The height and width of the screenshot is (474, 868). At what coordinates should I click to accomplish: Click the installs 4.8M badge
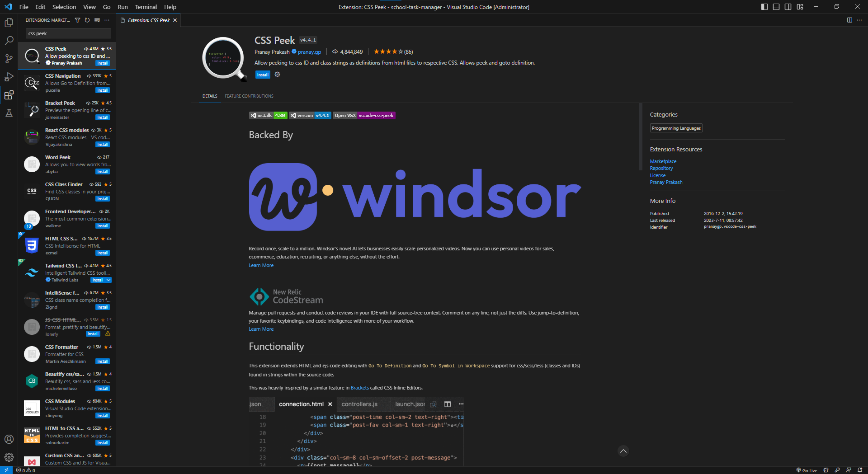[x=268, y=116]
